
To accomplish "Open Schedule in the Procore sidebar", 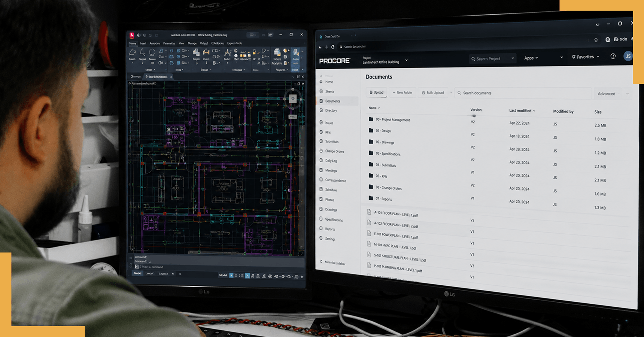I will coord(328,190).
